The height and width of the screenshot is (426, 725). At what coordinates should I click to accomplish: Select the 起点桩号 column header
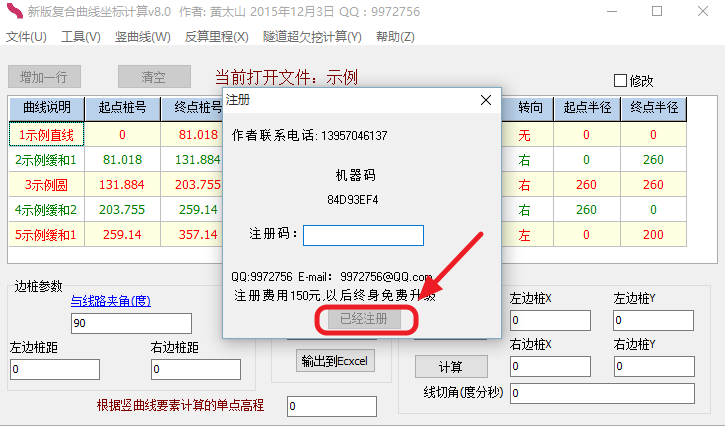(123, 109)
